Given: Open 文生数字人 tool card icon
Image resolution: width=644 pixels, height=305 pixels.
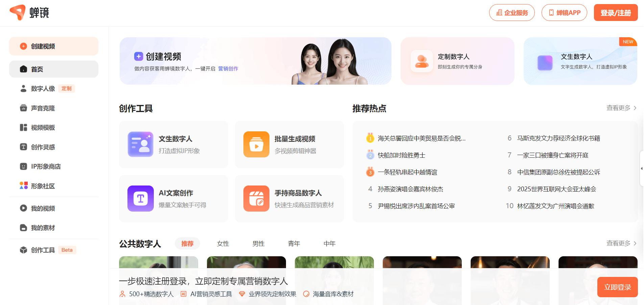Looking at the screenshot, I should point(140,144).
